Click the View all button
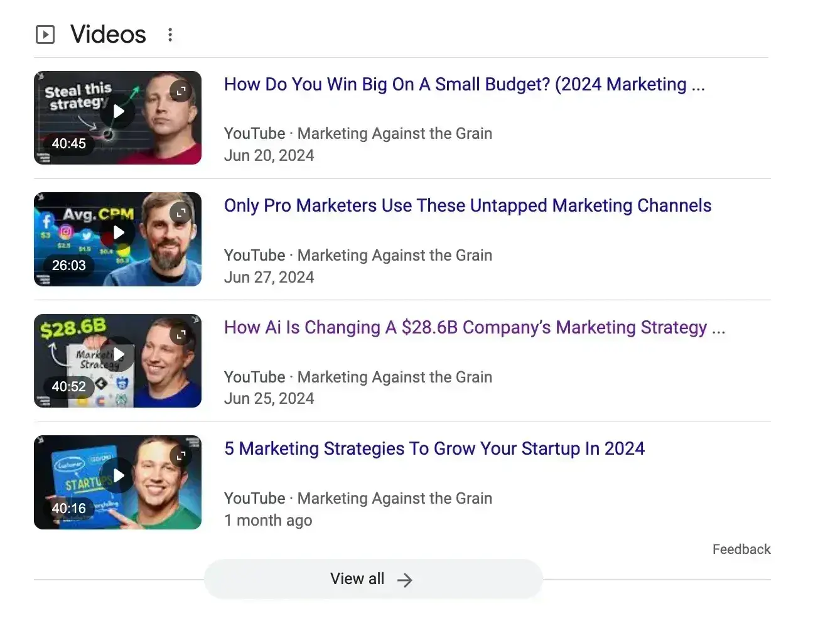Screen dimensions: 840x618 tap(373, 578)
